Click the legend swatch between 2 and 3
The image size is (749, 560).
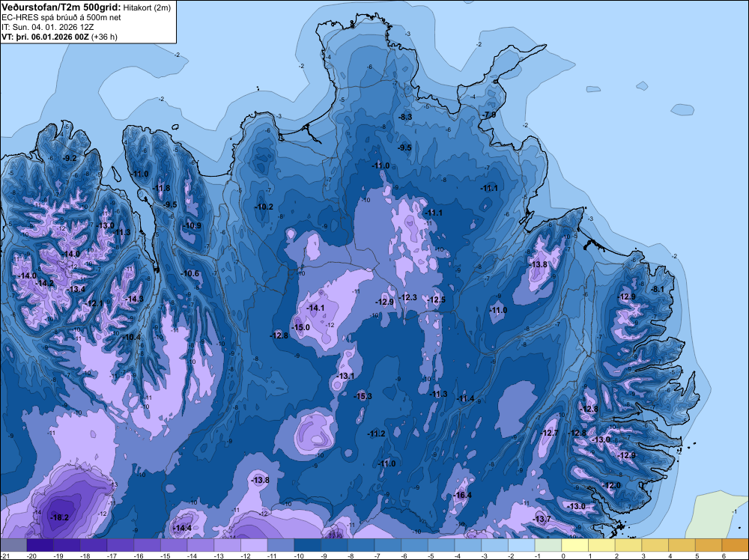pos(628,545)
